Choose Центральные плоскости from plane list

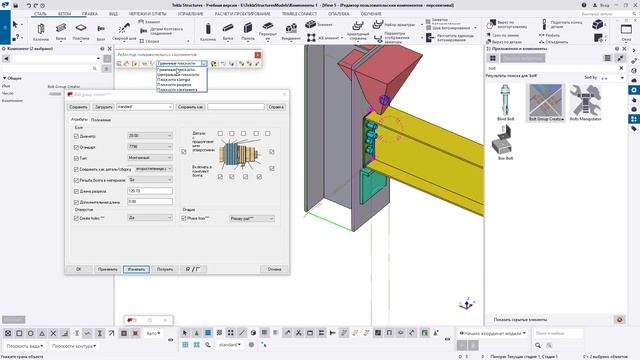tap(178, 75)
